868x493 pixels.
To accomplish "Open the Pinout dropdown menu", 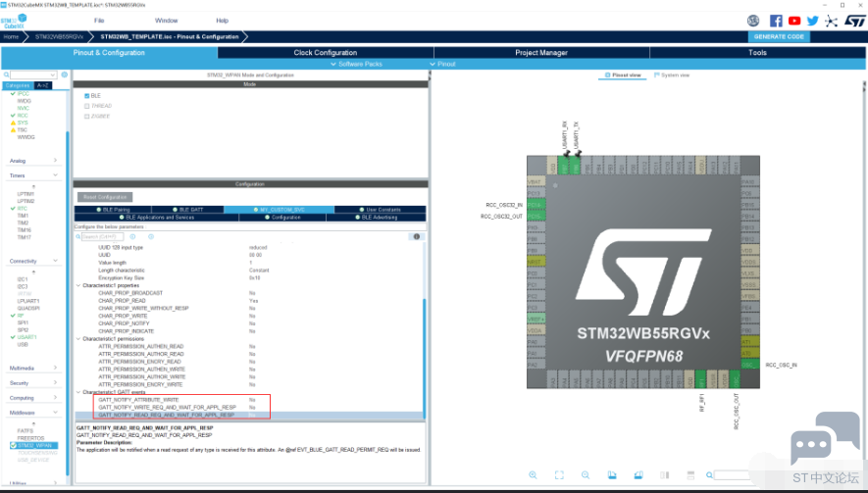I will pos(443,64).
